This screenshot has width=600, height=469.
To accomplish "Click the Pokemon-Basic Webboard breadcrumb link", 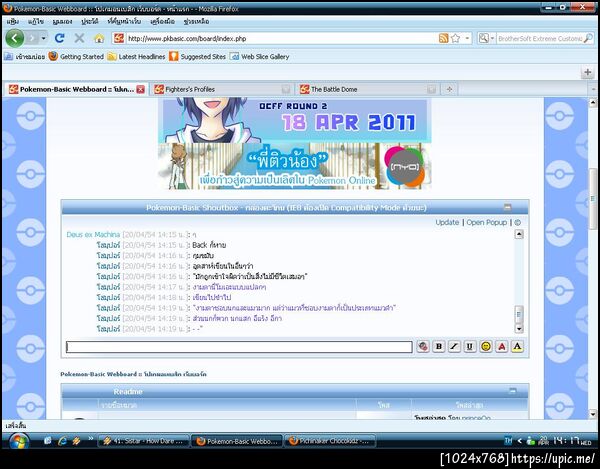I will (133, 374).
